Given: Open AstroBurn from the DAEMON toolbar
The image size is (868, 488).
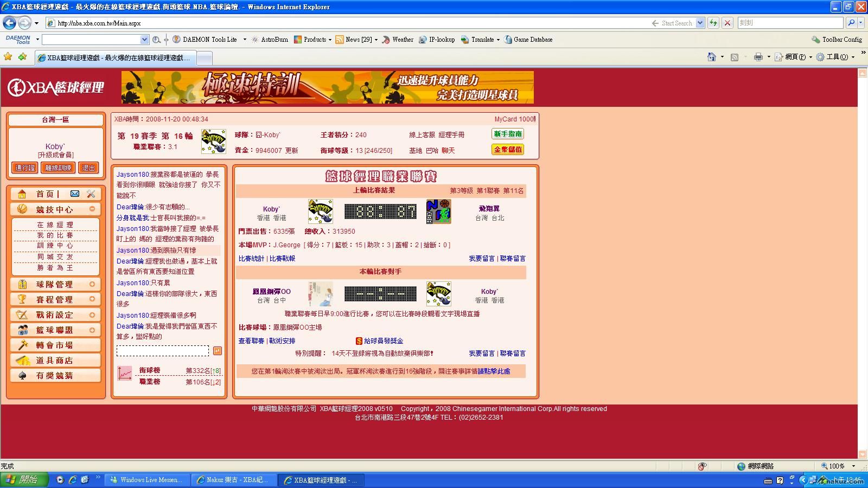Looking at the screenshot, I should pos(269,40).
